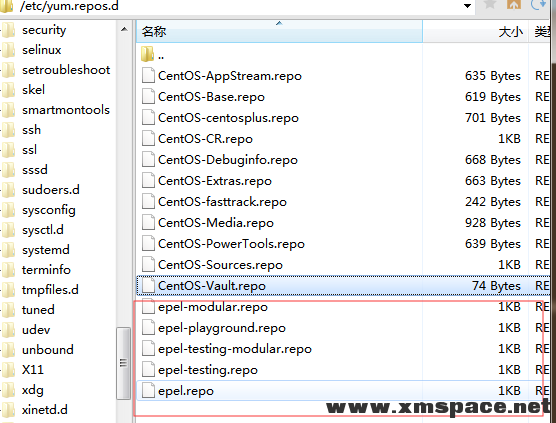This screenshot has width=556, height=423.
Task: Select the CentOS-Vault.repo file icon
Action: click(x=148, y=285)
